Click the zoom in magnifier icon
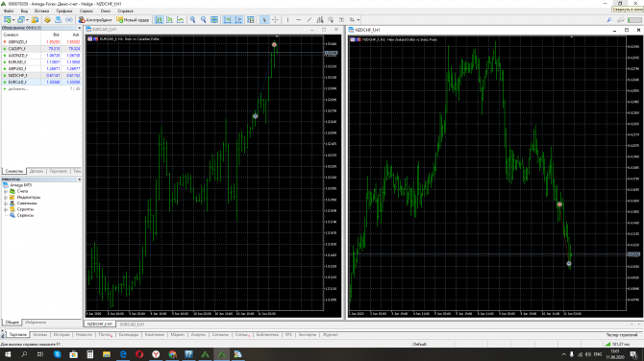The height and width of the screenshot is (361, 644). coord(192,20)
